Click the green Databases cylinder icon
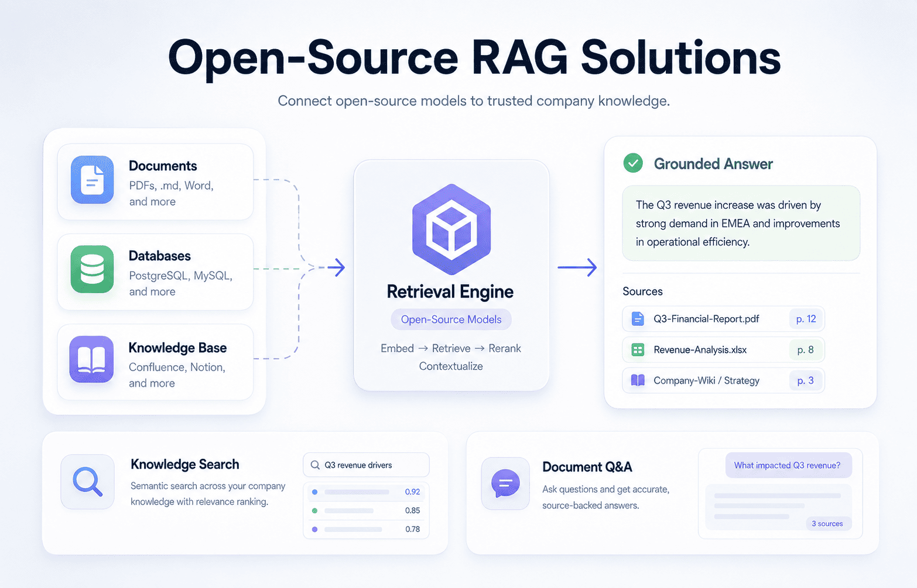The image size is (917, 588). tap(93, 269)
